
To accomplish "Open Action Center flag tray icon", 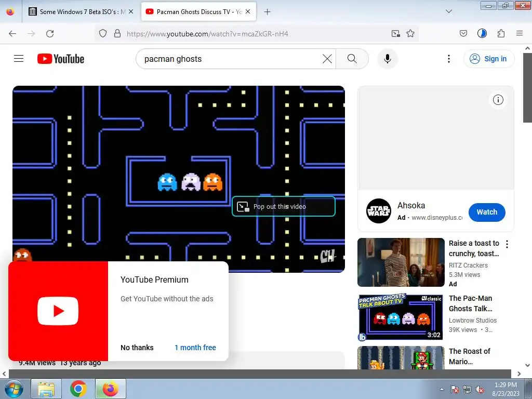I will 455,389.
